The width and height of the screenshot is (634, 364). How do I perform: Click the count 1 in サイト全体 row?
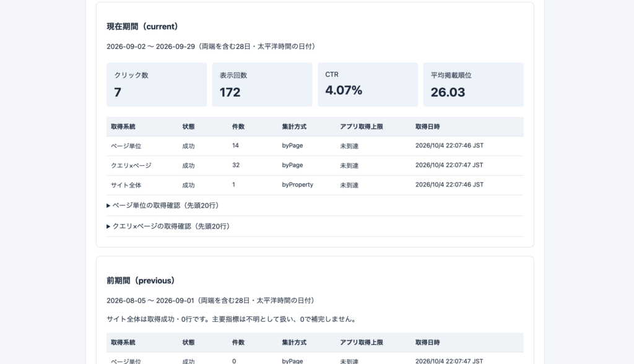click(233, 185)
